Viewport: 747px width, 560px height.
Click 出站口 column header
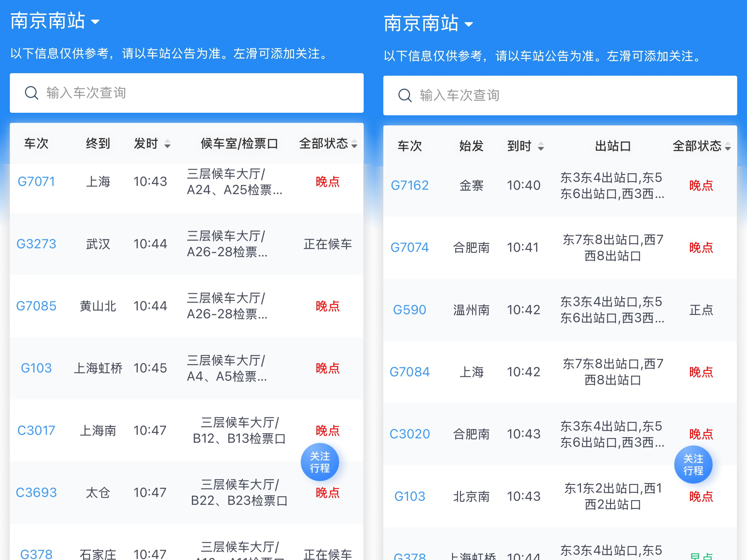pyautogui.click(x=613, y=146)
